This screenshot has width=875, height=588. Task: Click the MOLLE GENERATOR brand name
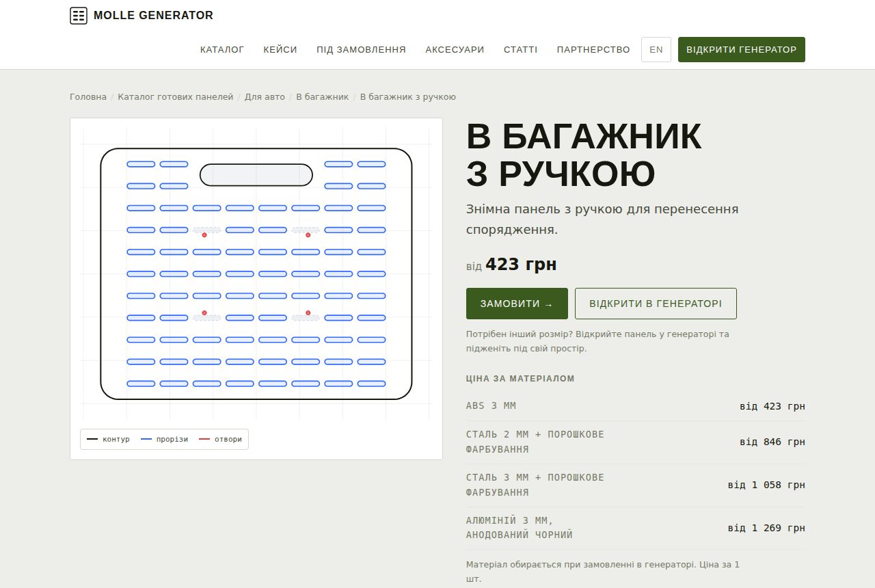(153, 16)
